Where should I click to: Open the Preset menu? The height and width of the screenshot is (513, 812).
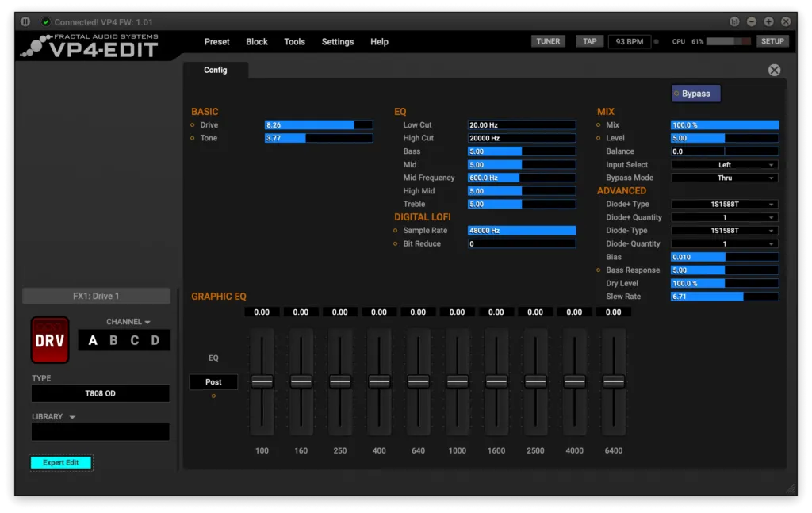tap(216, 42)
